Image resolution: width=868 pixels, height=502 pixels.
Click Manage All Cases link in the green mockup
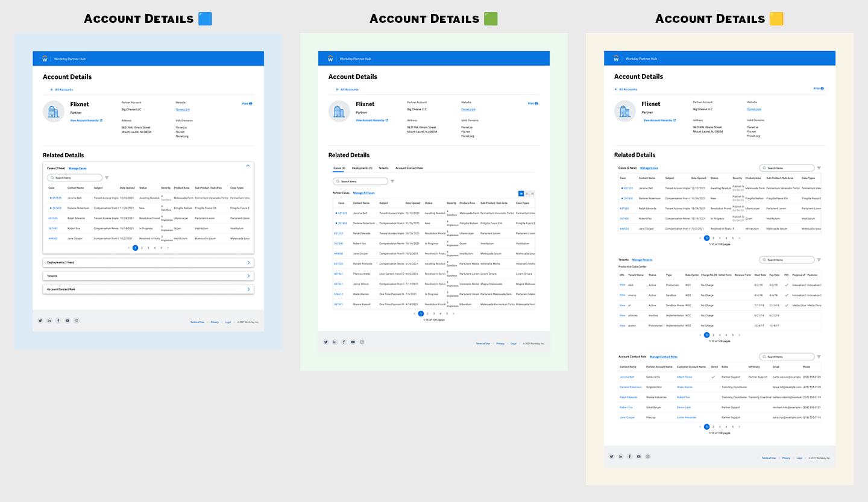pos(363,193)
